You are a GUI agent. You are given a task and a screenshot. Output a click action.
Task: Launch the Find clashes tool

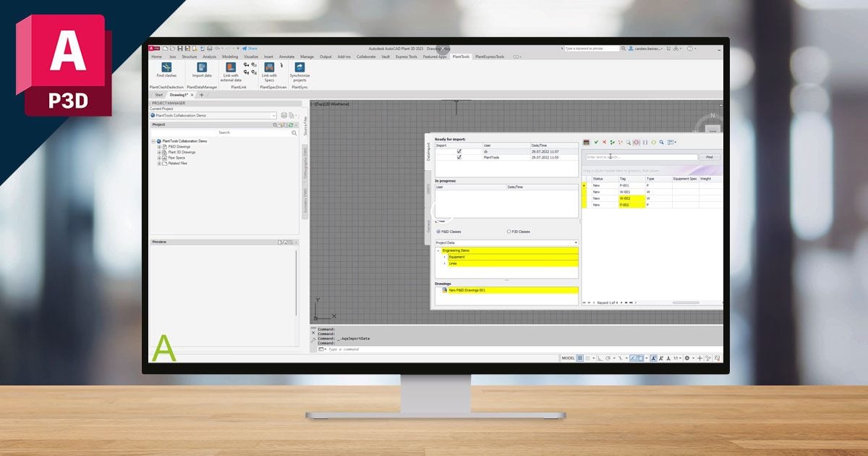click(166, 70)
